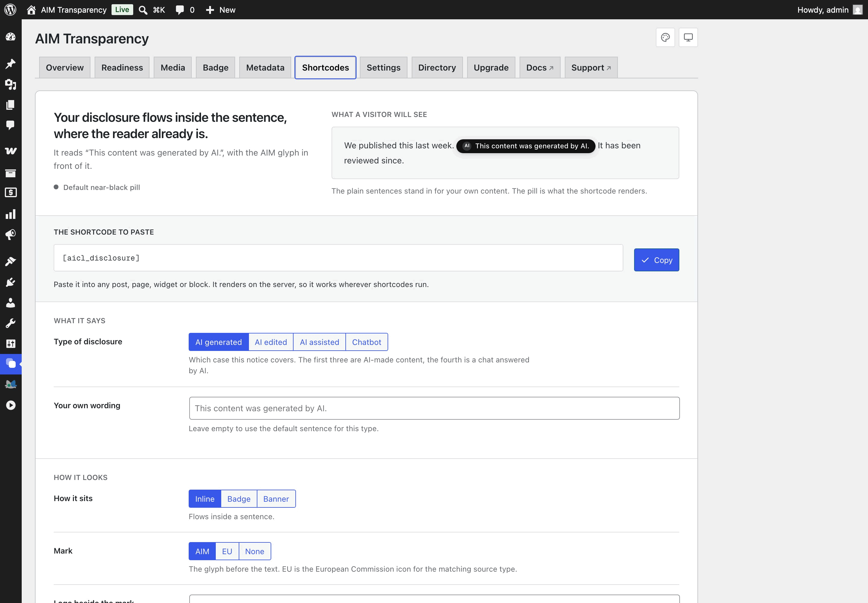868x603 pixels.
Task: Click AIM Transparency site name in admin bar
Action: [x=74, y=10]
